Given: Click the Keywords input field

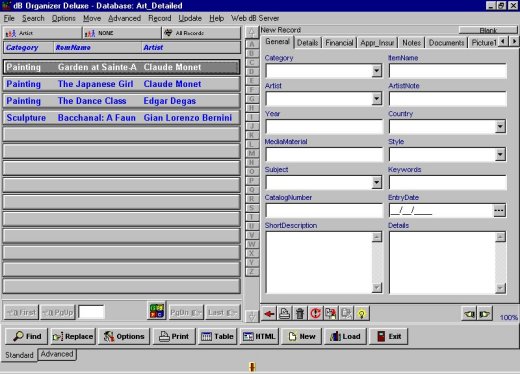Looking at the screenshot, I should (448, 182).
